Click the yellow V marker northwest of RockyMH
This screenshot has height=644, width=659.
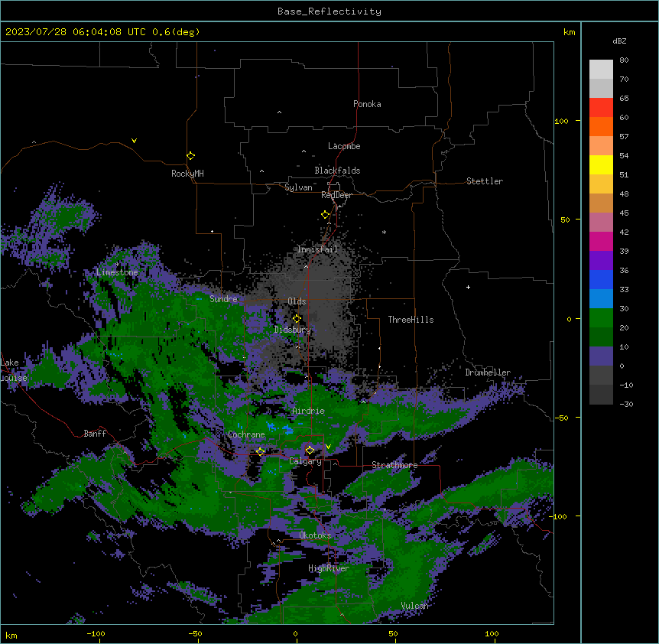(x=134, y=141)
